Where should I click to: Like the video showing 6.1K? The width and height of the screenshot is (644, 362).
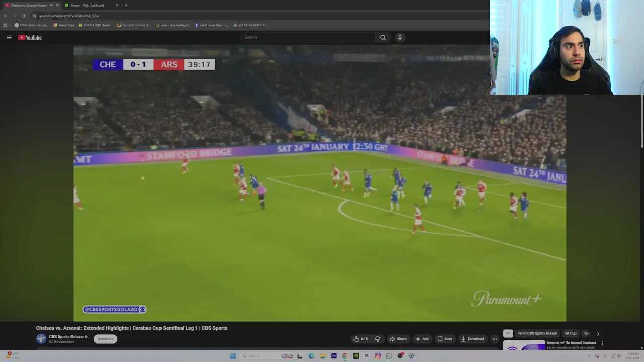(361, 339)
